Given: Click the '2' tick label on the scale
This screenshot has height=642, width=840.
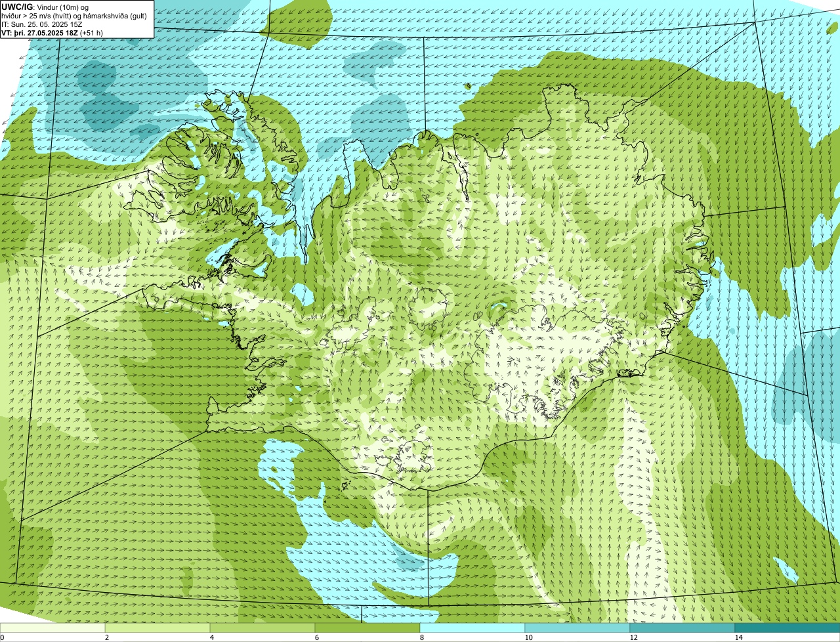Looking at the screenshot, I should tap(106, 637).
